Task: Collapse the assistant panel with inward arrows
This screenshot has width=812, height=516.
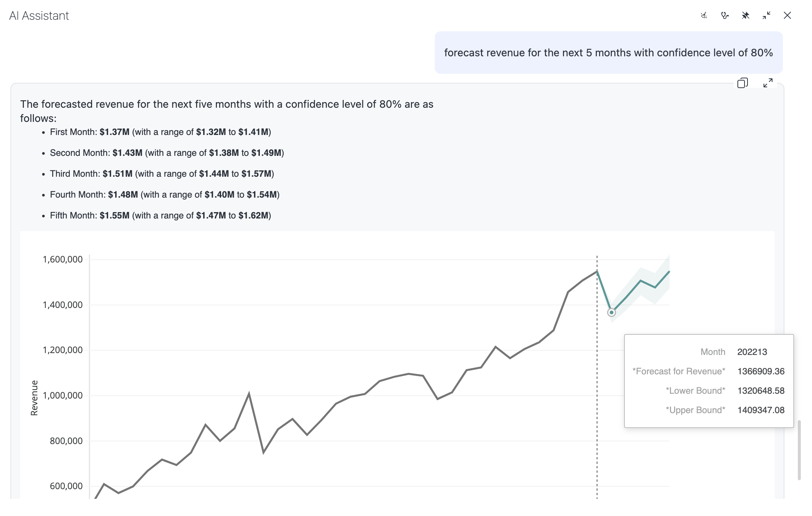Action: [767, 16]
